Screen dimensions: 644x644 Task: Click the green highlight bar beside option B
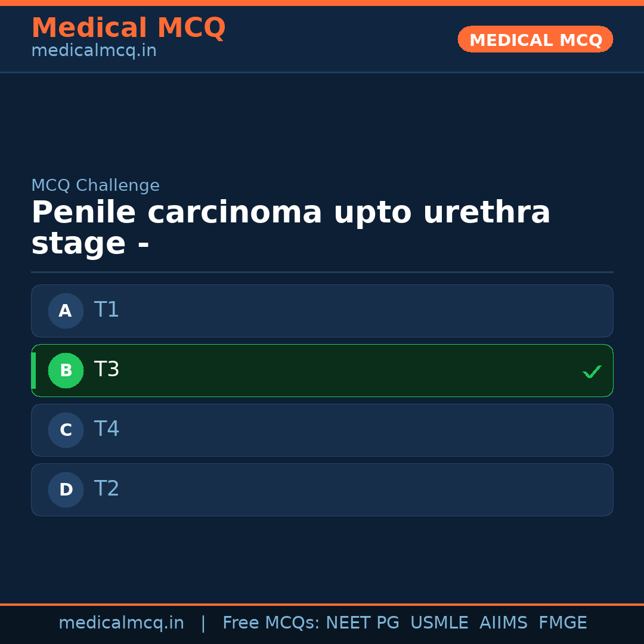point(33,370)
